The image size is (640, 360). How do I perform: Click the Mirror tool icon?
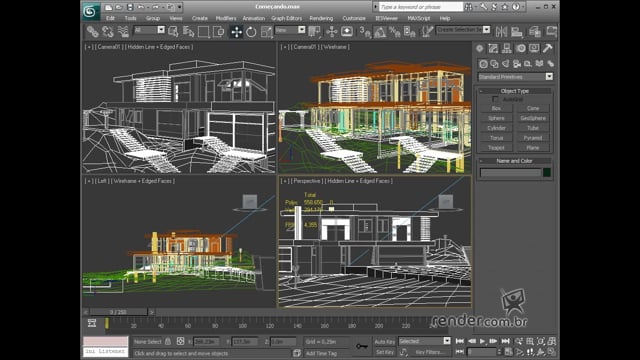coord(501,31)
